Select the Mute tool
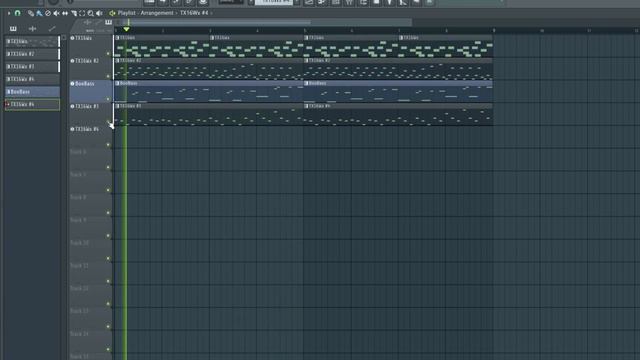 (x=56, y=13)
